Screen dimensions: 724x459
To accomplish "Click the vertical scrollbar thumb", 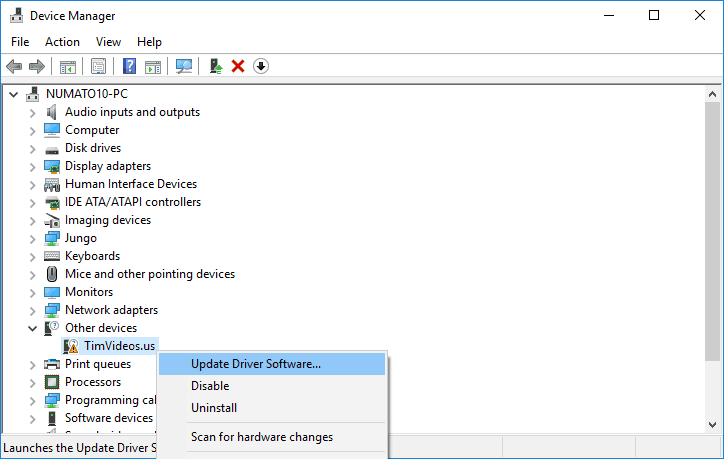I will pos(712,232).
